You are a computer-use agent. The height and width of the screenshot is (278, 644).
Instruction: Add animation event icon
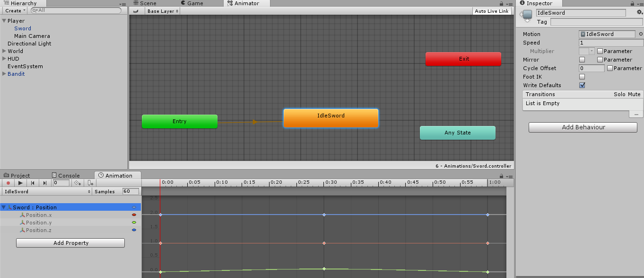[90, 183]
